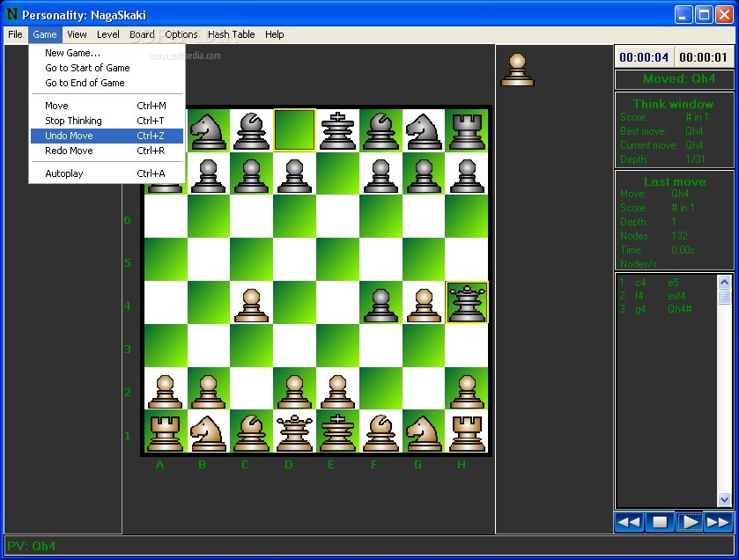Select the black pawn on f4
This screenshot has width=739, height=560.
coord(381,306)
